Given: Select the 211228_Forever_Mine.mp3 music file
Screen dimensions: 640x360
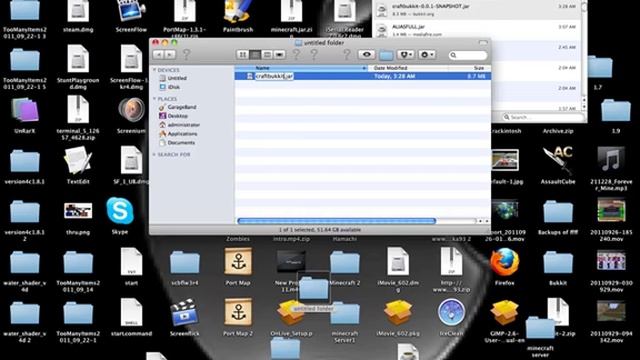Looking at the screenshot, I should [x=611, y=160].
